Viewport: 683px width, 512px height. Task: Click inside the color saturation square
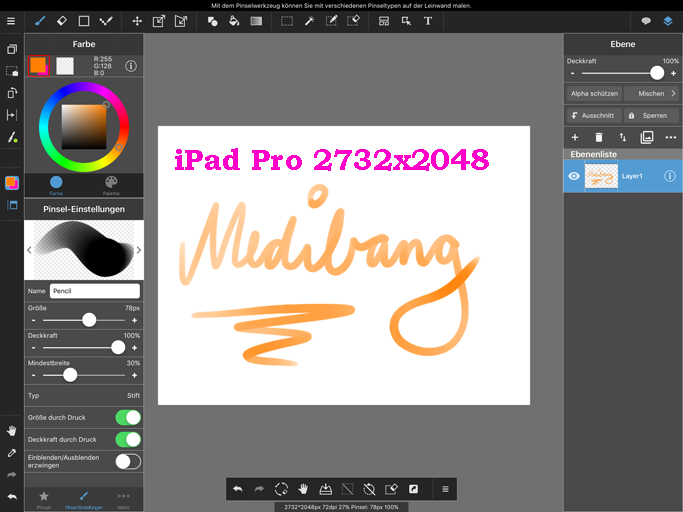pyautogui.click(x=84, y=127)
